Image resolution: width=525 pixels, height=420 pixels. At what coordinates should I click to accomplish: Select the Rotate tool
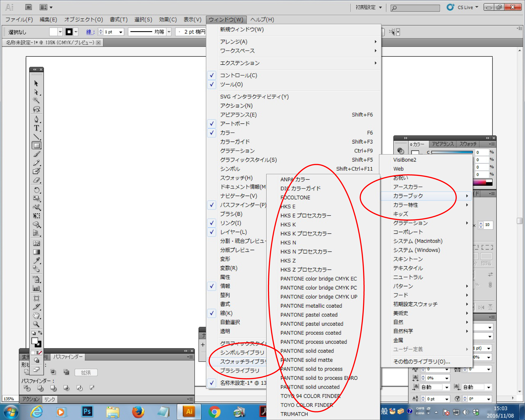coord(36,190)
